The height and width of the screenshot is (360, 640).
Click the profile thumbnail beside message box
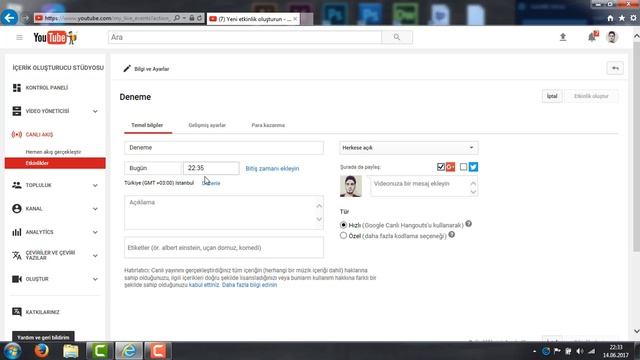(x=351, y=186)
